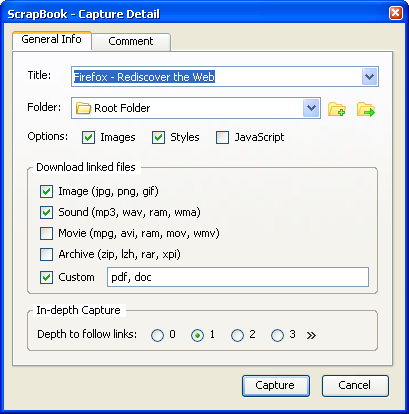Open the Folder dropdown arrow
The image size is (409, 414).
(311, 108)
